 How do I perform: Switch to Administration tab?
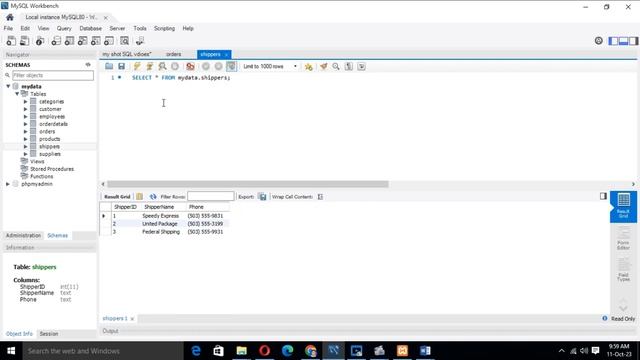coord(23,236)
